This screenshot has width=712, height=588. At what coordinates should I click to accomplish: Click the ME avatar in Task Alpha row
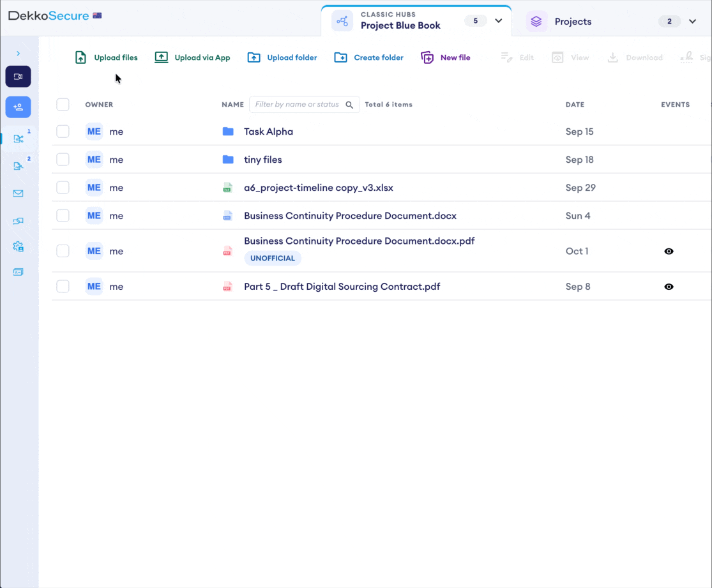(94, 132)
